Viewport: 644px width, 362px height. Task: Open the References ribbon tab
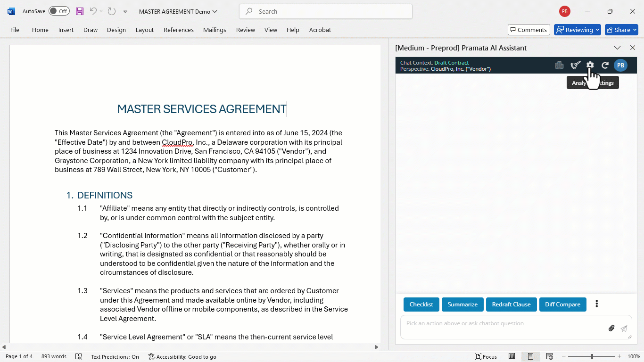pos(179,30)
